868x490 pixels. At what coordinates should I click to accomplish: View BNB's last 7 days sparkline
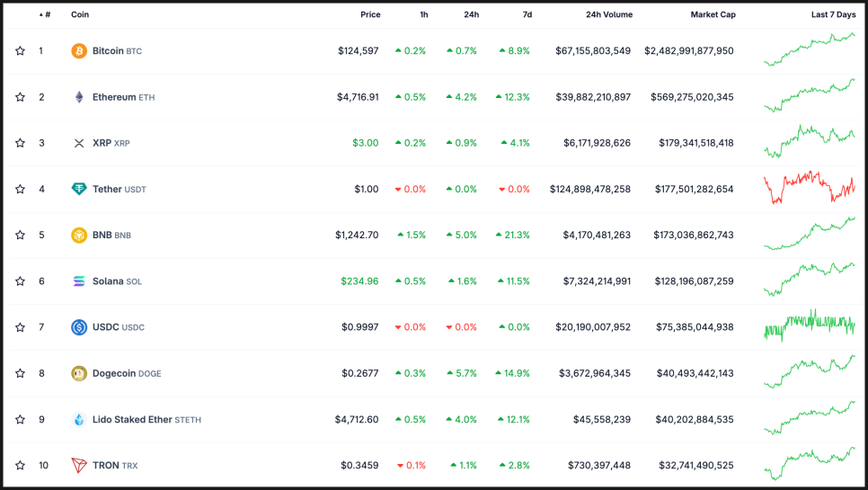pyautogui.click(x=809, y=234)
